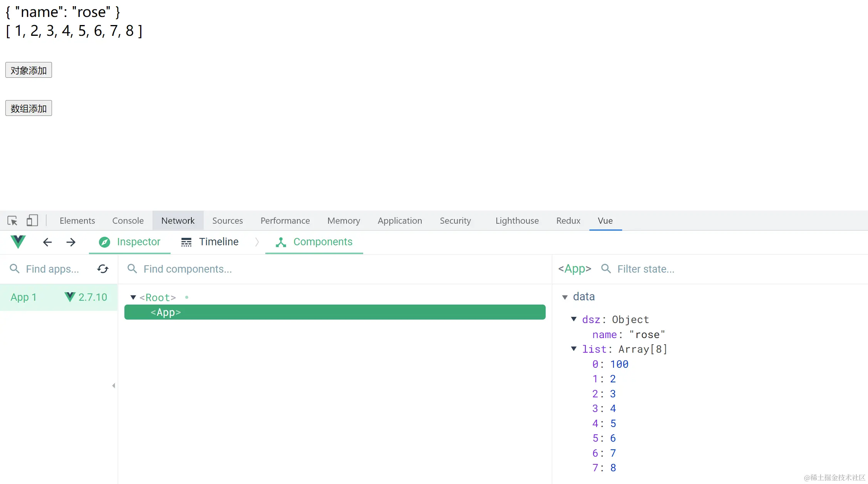
Task: Collapse the apps sidebar pane arrow
Action: click(114, 385)
